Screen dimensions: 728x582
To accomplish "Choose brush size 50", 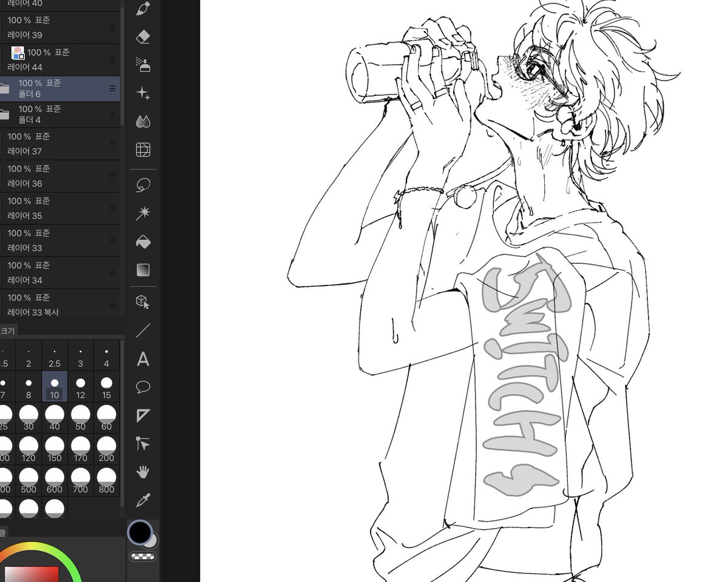I will tap(81, 418).
